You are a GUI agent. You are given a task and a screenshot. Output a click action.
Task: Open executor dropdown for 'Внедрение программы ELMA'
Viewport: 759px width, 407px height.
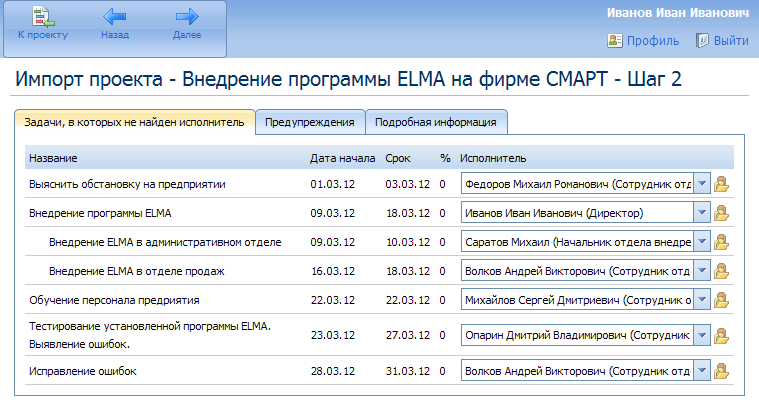click(702, 213)
